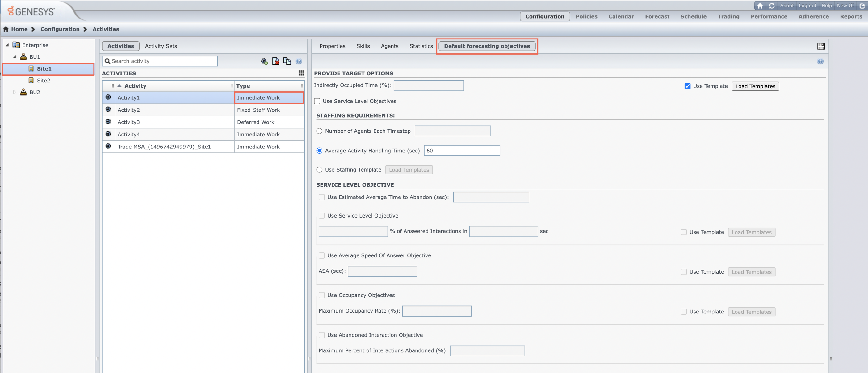868x373 pixels.
Task: Open the Activities grid columns icon
Action: pyautogui.click(x=301, y=73)
